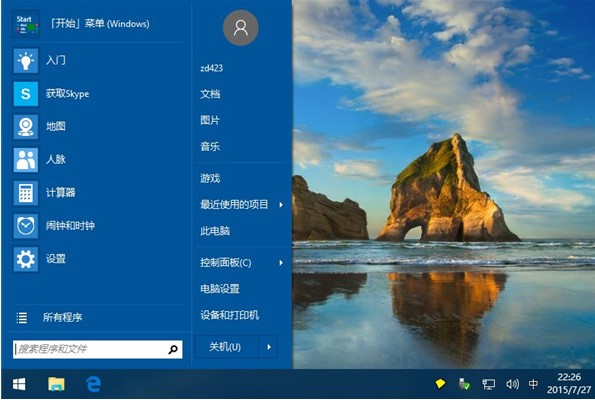
Task: Click the 「开始」菜单 (Windows) text
Action: pyautogui.click(x=100, y=24)
